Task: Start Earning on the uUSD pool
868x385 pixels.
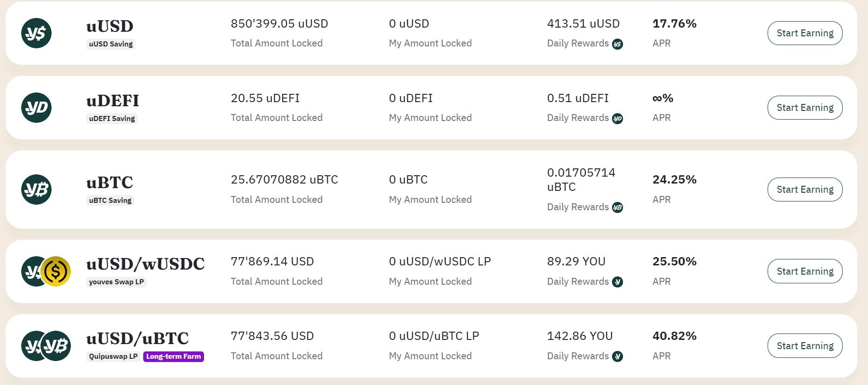Action: 805,33
